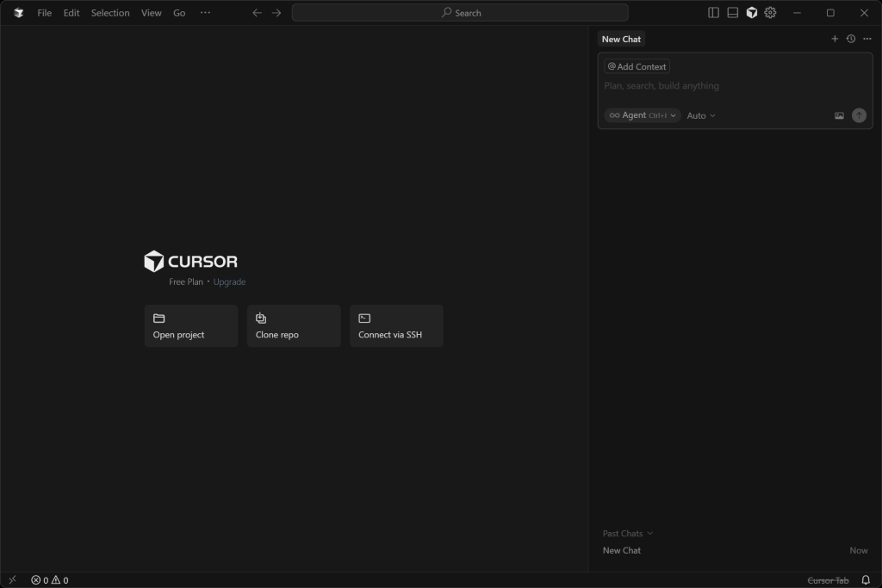The height and width of the screenshot is (588, 882).
Task: Open the errors and warnings status indicator
Action: 49,579
